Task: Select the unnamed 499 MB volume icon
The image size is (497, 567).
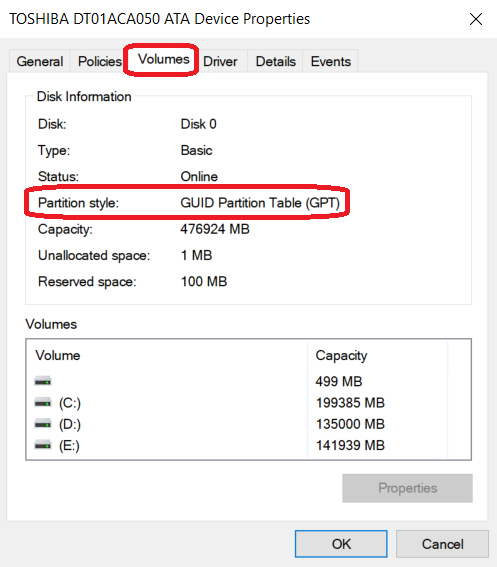Action: 43,381
